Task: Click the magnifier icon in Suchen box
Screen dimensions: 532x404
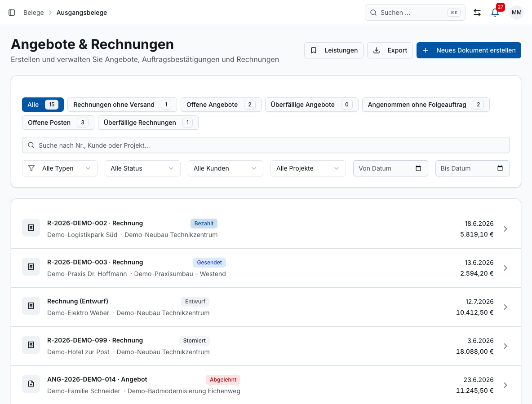Action: (x=373, y=13)
